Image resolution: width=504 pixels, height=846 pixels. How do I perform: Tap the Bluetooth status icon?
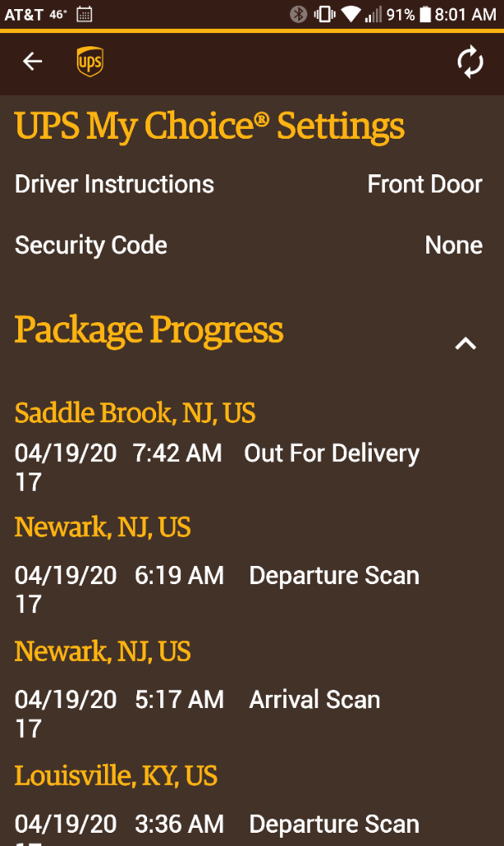coord(298,14)
